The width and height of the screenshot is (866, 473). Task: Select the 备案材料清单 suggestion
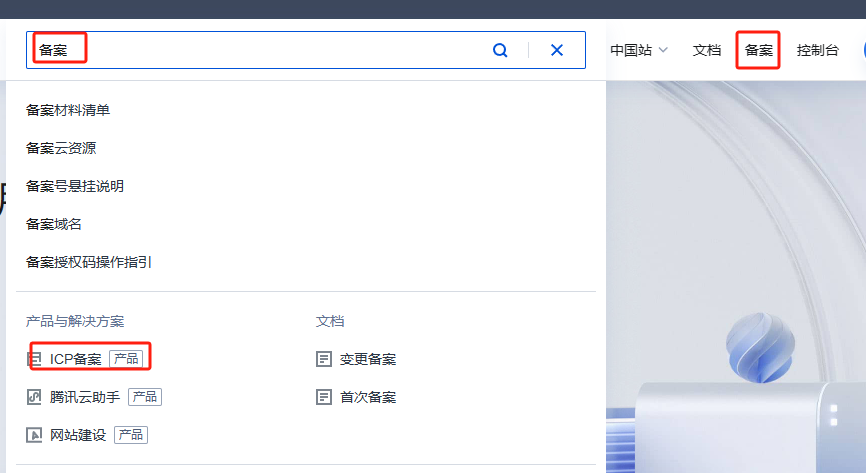68,110
